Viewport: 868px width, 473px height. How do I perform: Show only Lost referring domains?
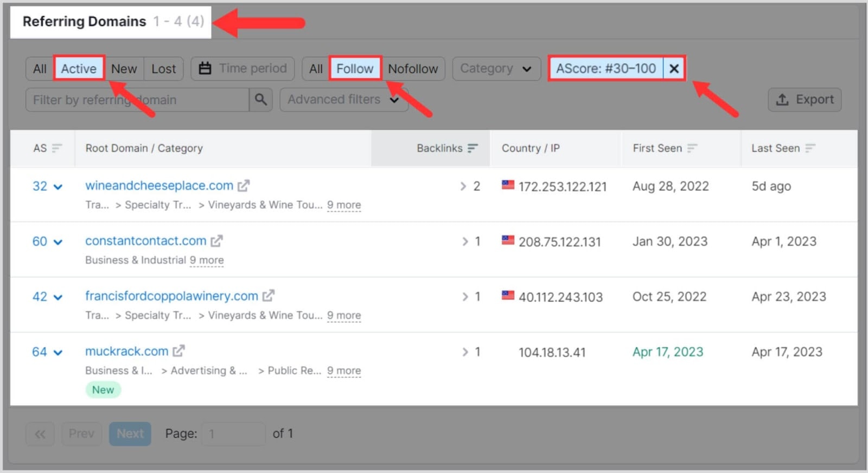[x=163, y=69]
